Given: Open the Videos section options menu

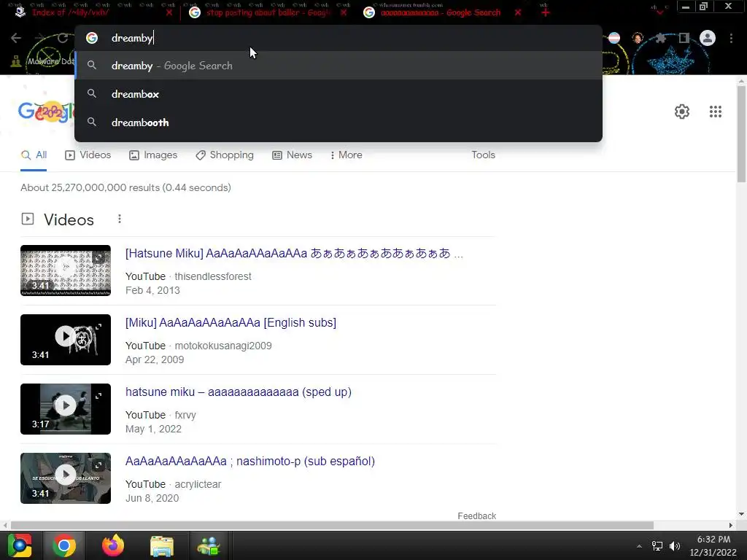Looking at the screenshot, I should pyautogui.click(x=120, y=219).
